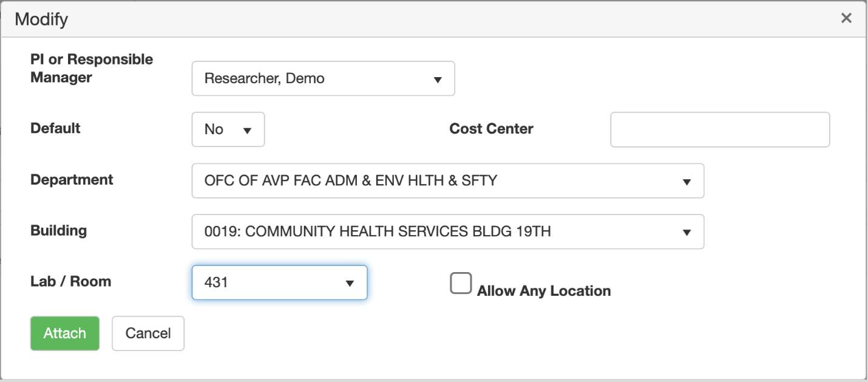
Task: Open the Default No dropdown
Action: 228,129
